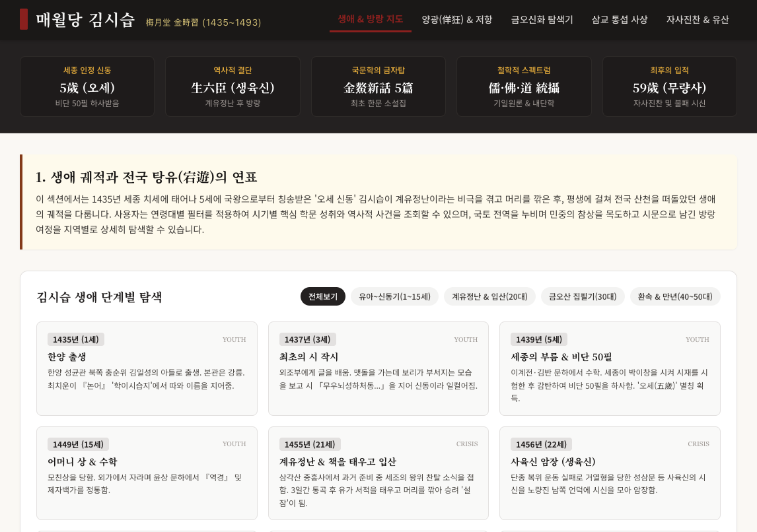This screenshot has width=757, height=532.
Task: Choose the 계유정난 & 입산(20대) filter
Action: tap(489, 296)
